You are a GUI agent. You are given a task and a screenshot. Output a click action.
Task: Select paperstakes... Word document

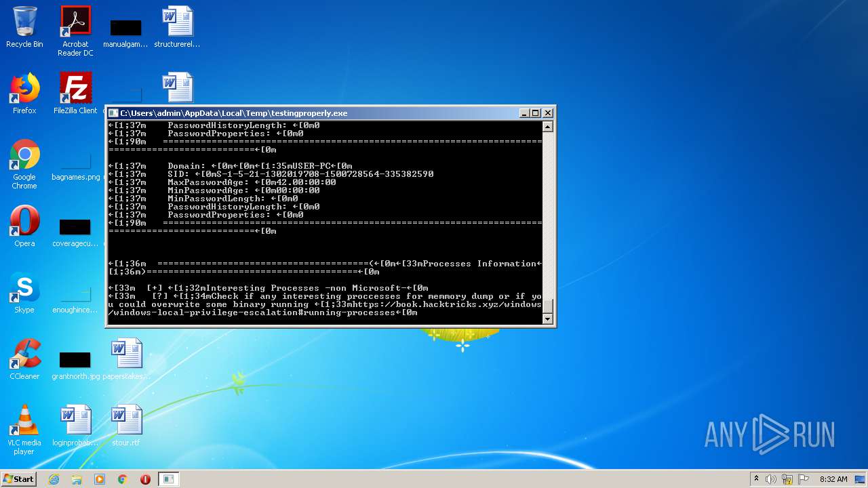[126, 359]
